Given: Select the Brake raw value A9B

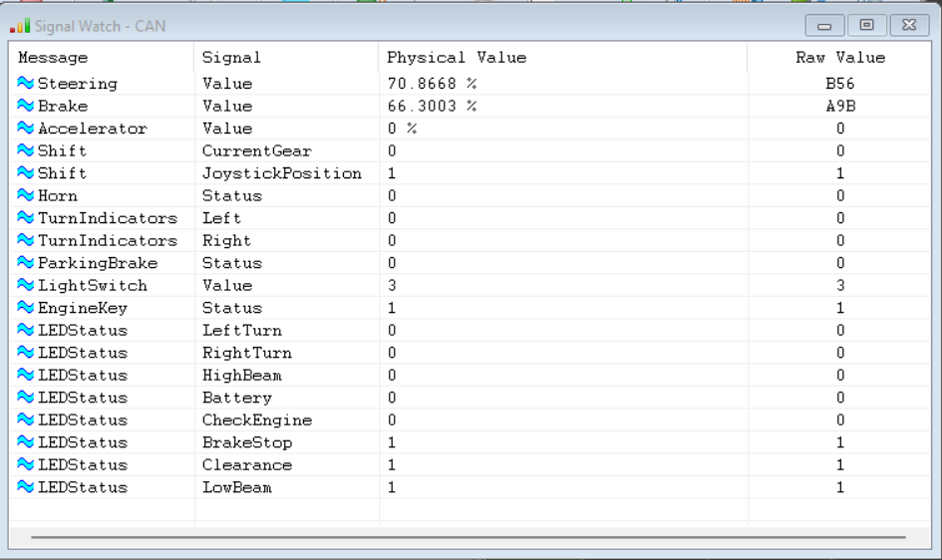Looking at the screenshot, I should [x=839, y=107].
